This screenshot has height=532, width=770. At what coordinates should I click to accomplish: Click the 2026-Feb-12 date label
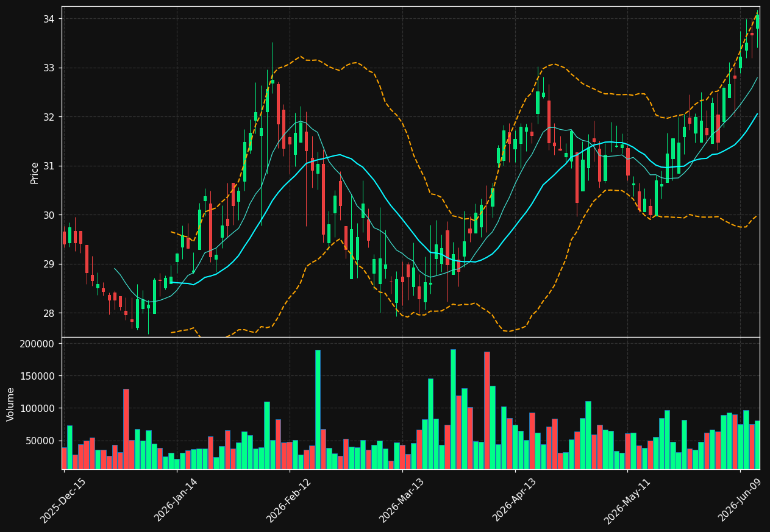tap(289, 501)
